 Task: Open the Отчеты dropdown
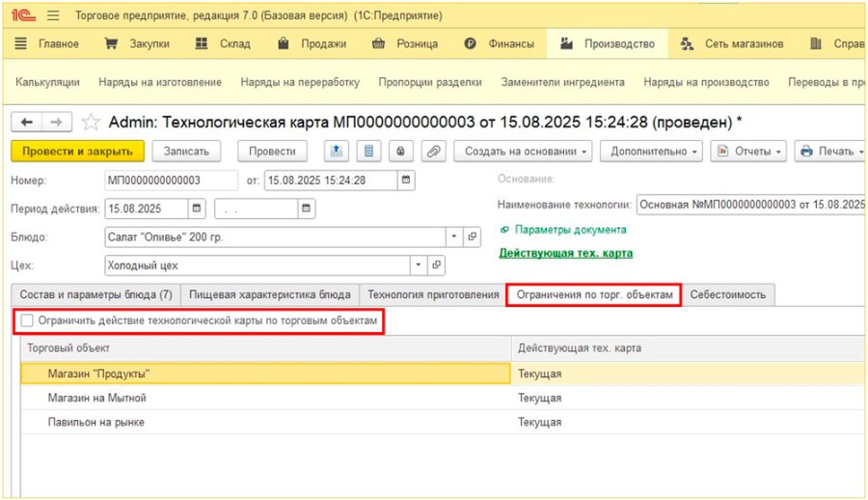click(x=748, y=152)
